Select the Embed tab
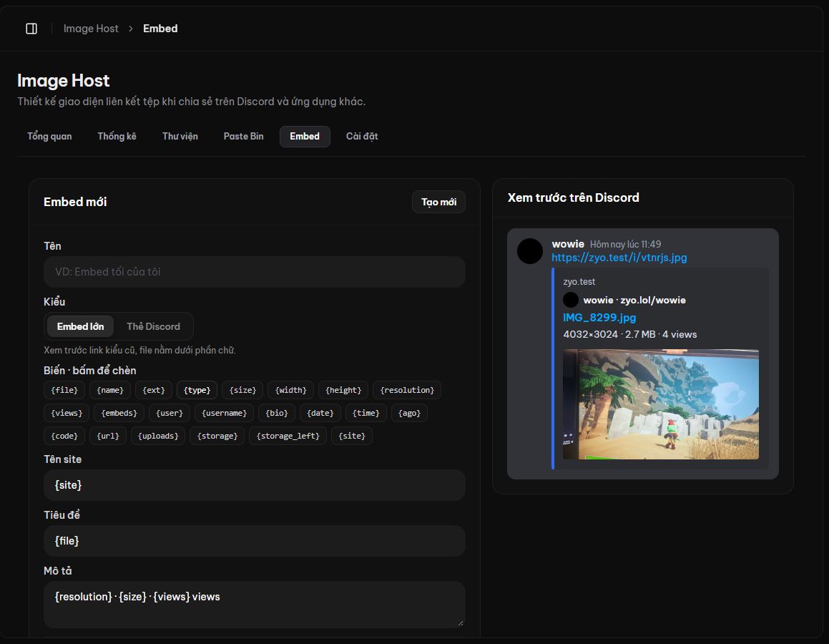 coord(305,137)
